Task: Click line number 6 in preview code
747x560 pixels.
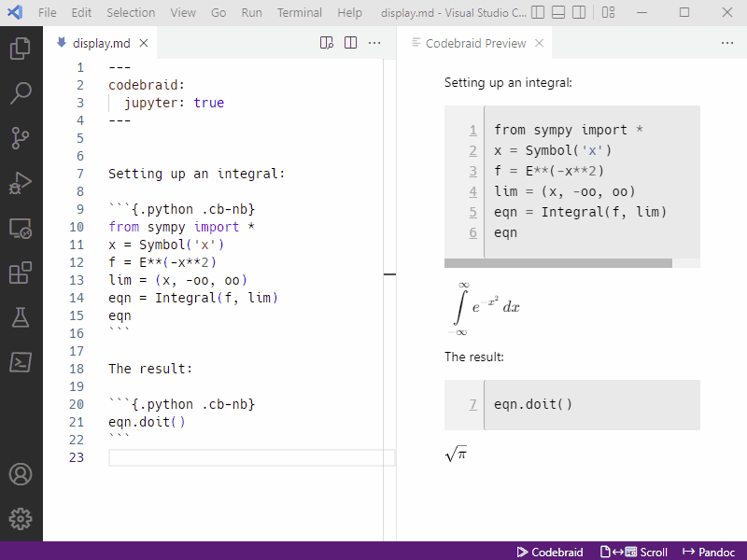Action: (x=472, y=232)
